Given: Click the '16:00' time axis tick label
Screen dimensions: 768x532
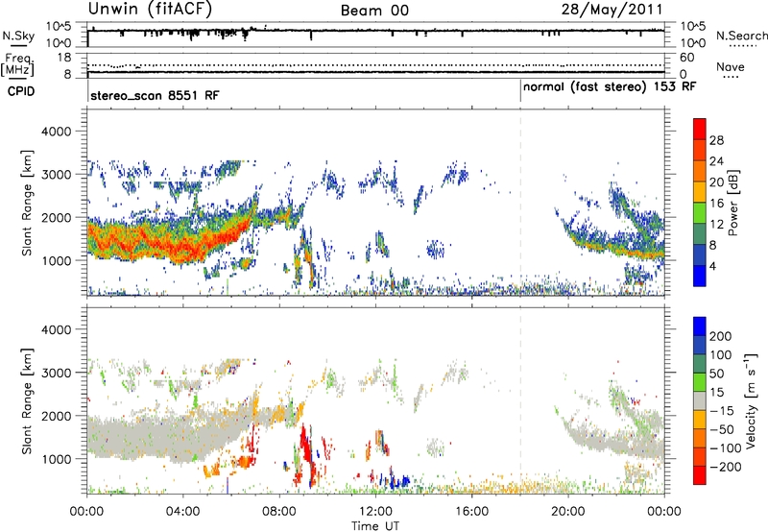Looking at the screenshot, I should (471, 512).
